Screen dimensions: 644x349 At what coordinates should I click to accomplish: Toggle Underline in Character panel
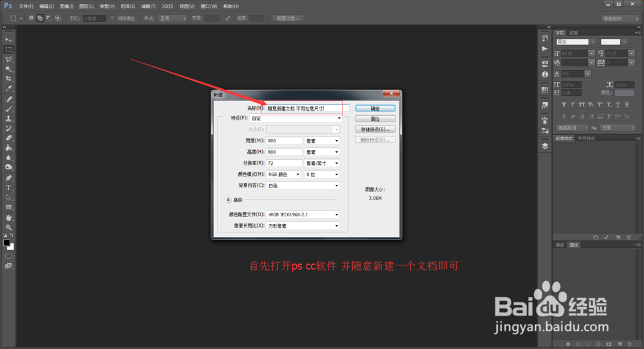618,105
